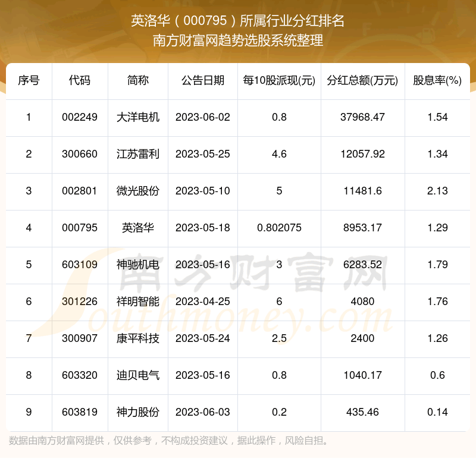The height and width of the screenshot is (471, 476).
Task: Click yield value 1.26
Action: pyautogui.click(x=437, y=338)
